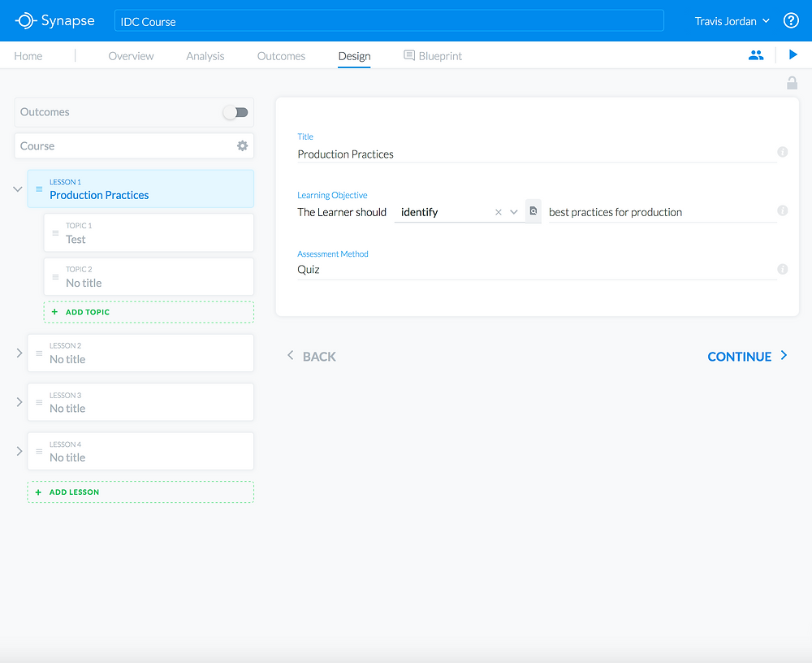
Task: Clear the 'identify' verb selection
Action: [499, 212]
